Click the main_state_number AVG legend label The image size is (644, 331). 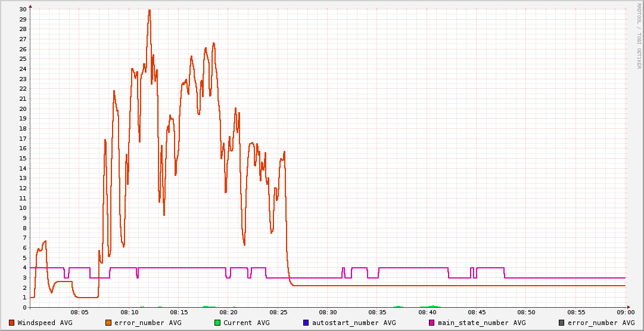[482, 323]
